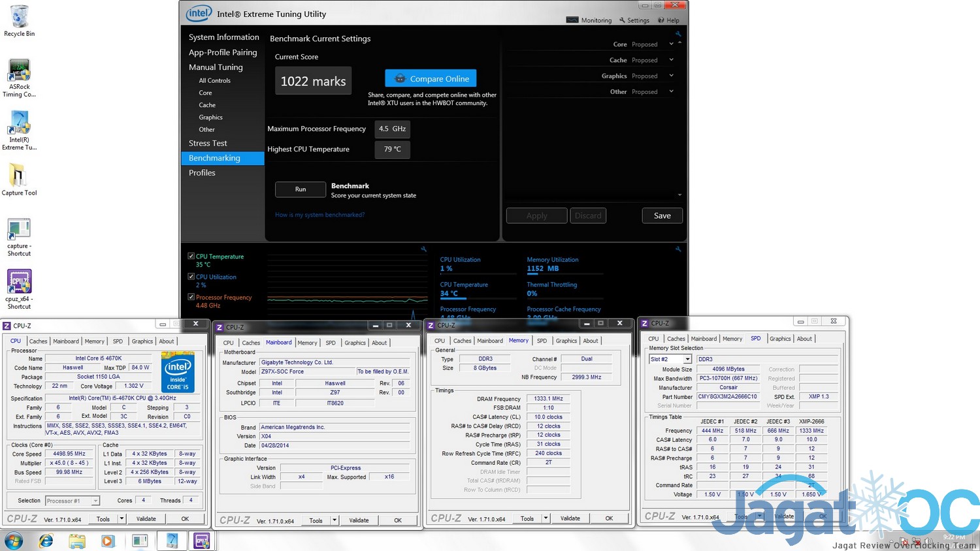
Task: Click the Z icon of the Mainboard CPU-Z window
Action: coord(220,327)
